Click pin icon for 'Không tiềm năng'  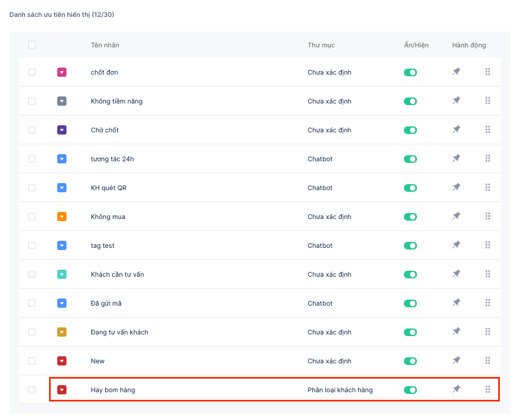[x=456, y=101]
